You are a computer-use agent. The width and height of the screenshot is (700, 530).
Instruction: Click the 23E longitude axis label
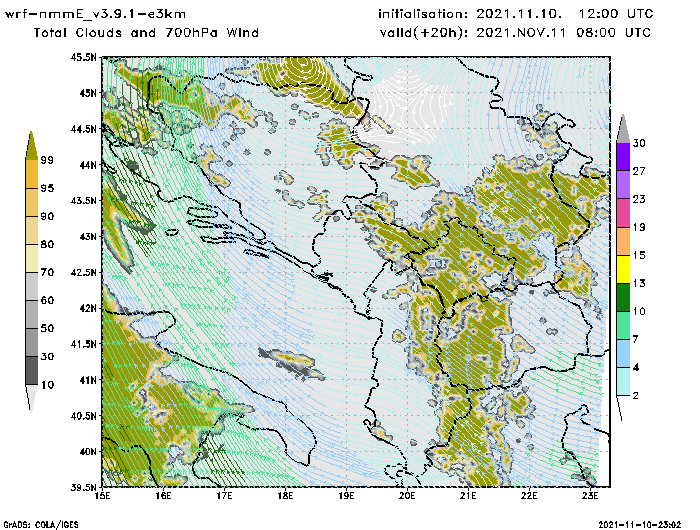(590, 496)
